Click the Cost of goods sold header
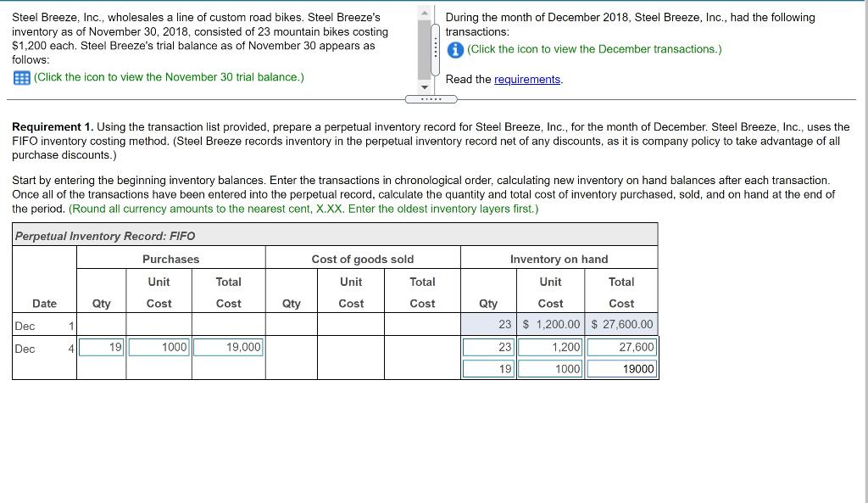The width and height of the screenshot is (868, 503). [363, 259]
